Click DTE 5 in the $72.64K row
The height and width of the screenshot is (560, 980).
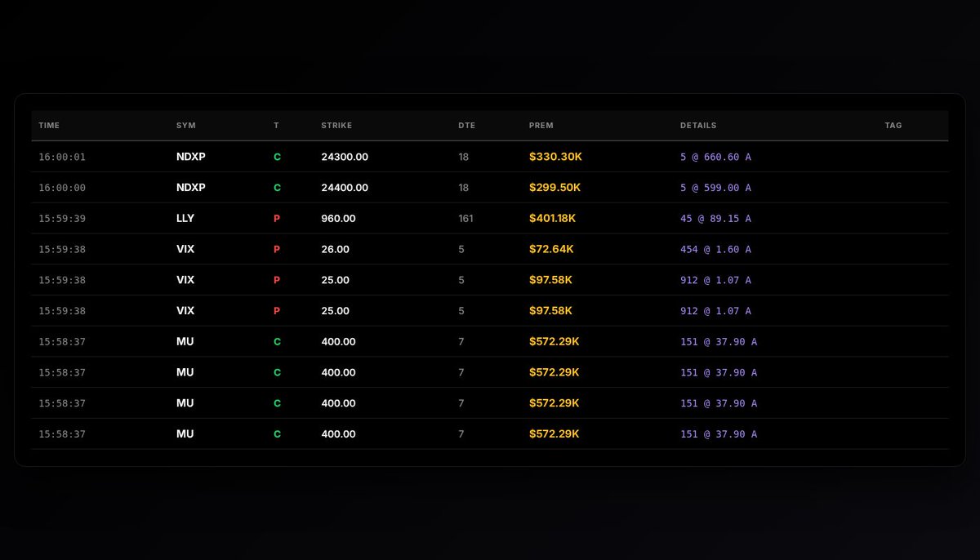click(x=461, y=249)
